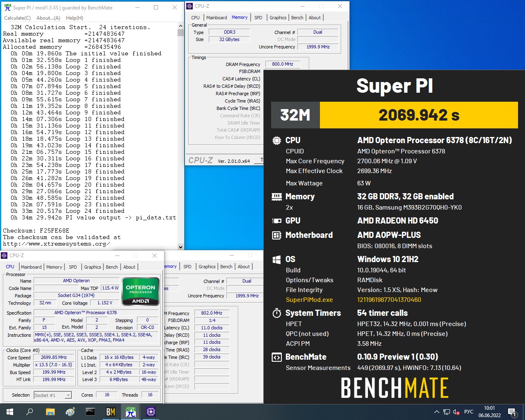Click the DRAM Frequency 800.0 MHz field
525x420 pixels.
(x=283, y=64)
